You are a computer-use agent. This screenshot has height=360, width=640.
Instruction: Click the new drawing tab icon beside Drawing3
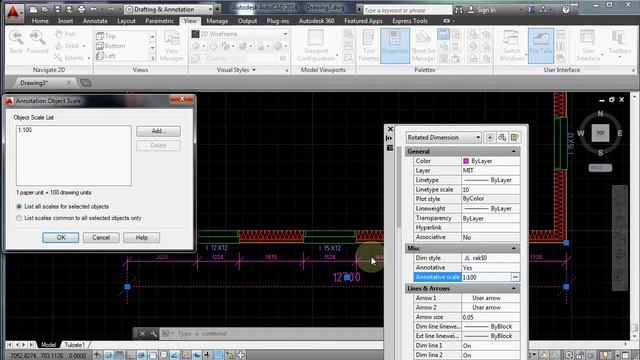point(85,83)
